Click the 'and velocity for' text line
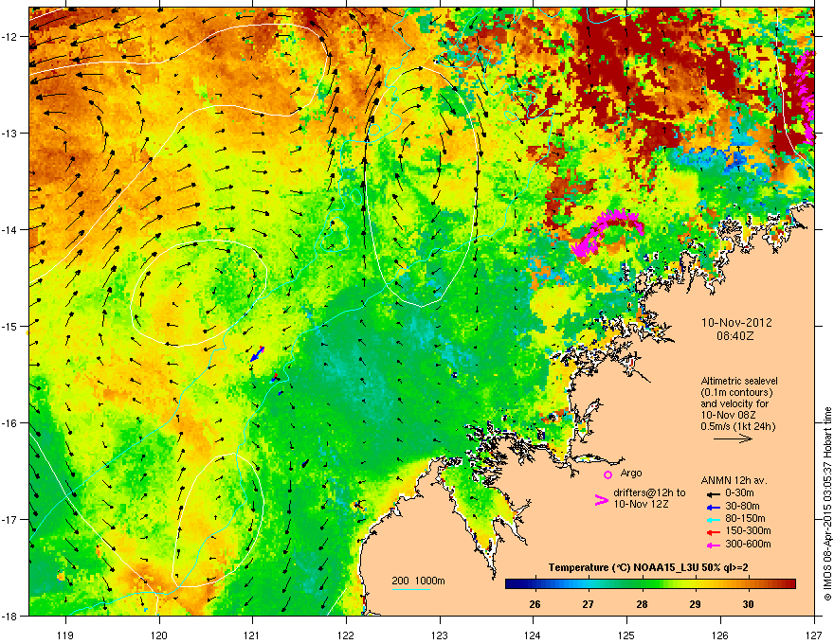This screenshot has width=834, height=644. point(734,403)
